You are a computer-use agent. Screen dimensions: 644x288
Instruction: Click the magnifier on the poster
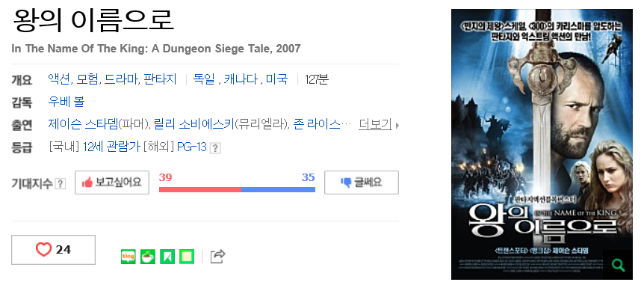coord(618,265)
